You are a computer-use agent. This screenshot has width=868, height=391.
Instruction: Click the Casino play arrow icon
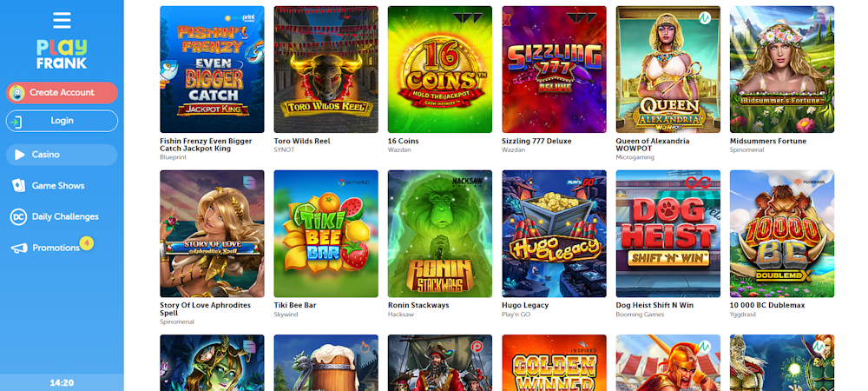coord(20,155)
